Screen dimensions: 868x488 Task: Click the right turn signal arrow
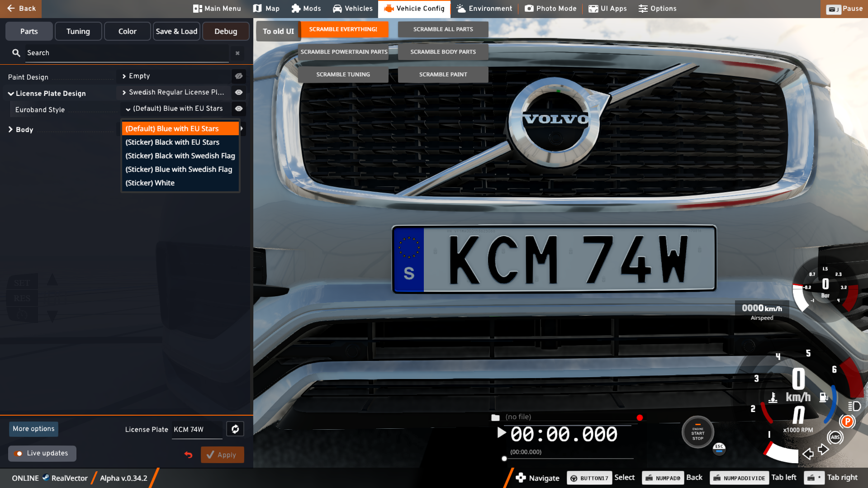pos(823,450)
